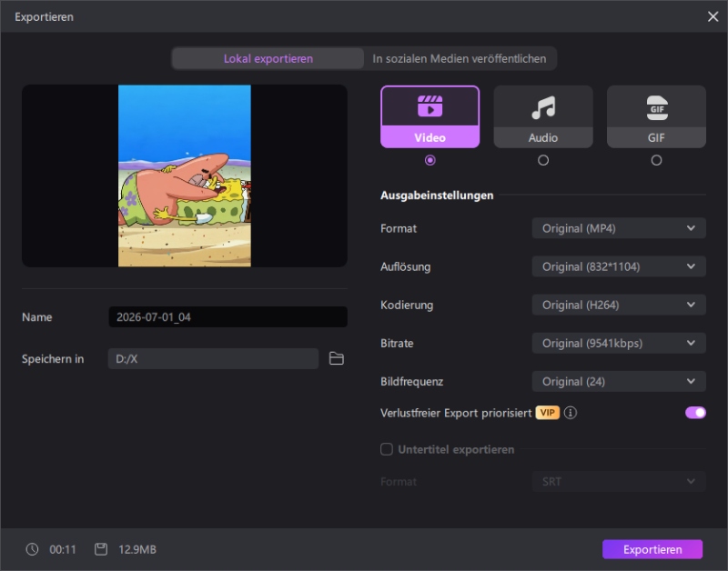The width and height of the screenshot is (728, 571).
Task: Click the clock duration icon
Action: [x=32, y=550]
